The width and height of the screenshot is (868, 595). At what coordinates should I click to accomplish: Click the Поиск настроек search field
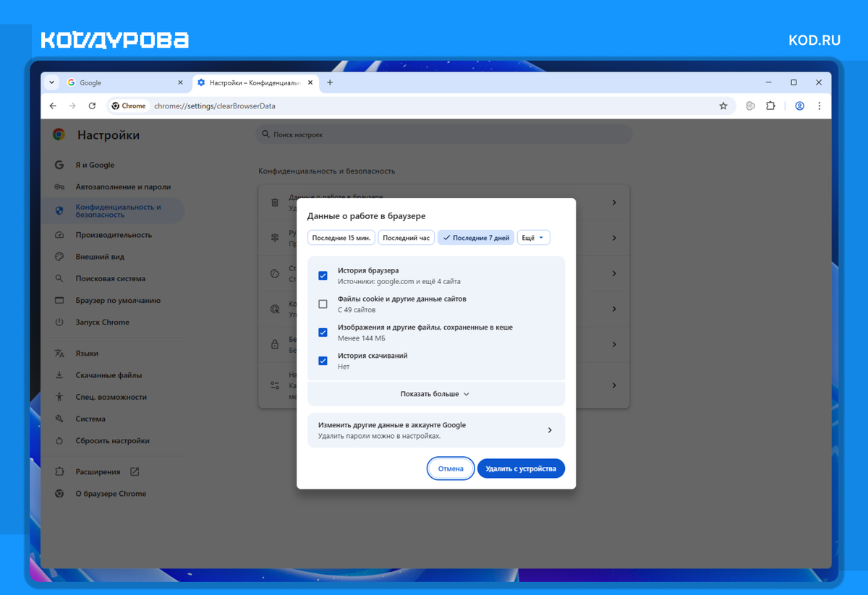[444, 134]
